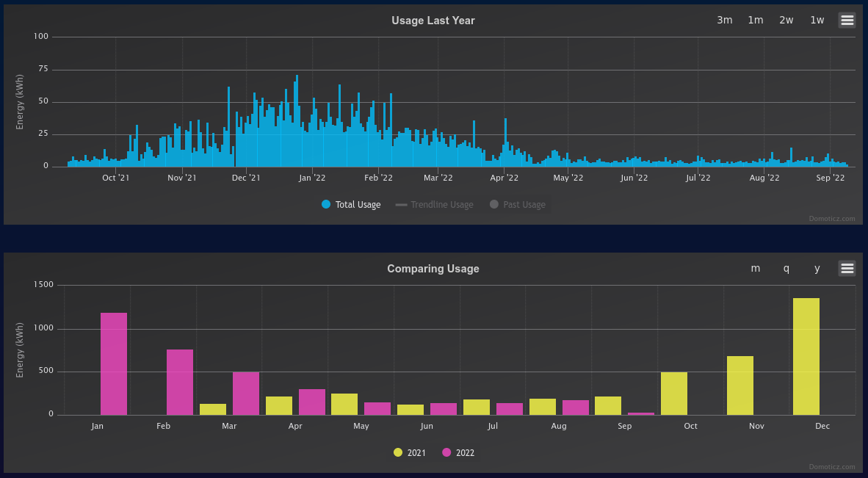The width and height of the screenshot is (868, 478).
Task: Select the "Apr '22" axis label
Action: coord(504,178)
